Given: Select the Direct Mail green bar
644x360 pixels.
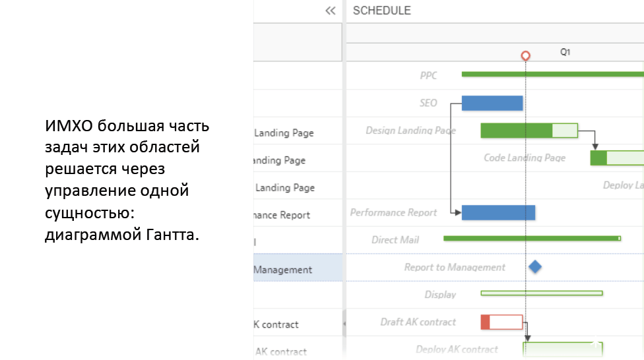Looking at the screenshot, I should (532, 239).
